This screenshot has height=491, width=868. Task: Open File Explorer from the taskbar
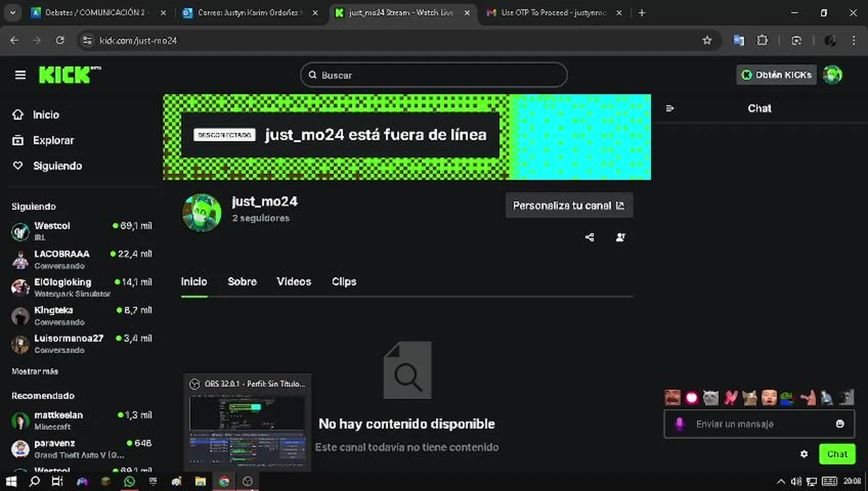pos(201,481)
